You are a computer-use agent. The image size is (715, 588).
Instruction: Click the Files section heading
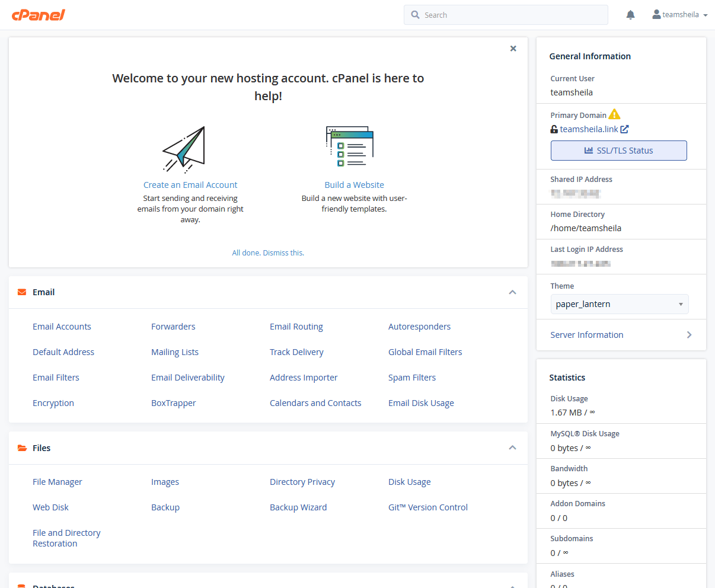click(x=42, y=448)
